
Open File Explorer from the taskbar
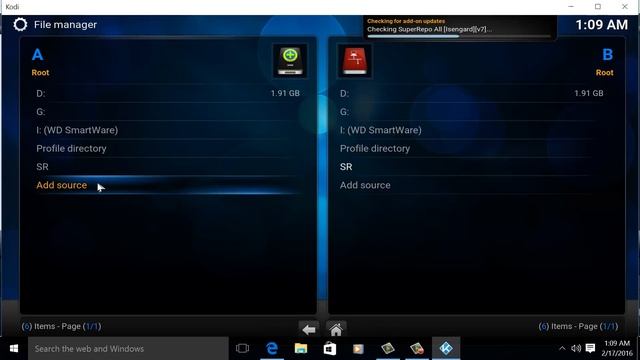pos(301,349)
